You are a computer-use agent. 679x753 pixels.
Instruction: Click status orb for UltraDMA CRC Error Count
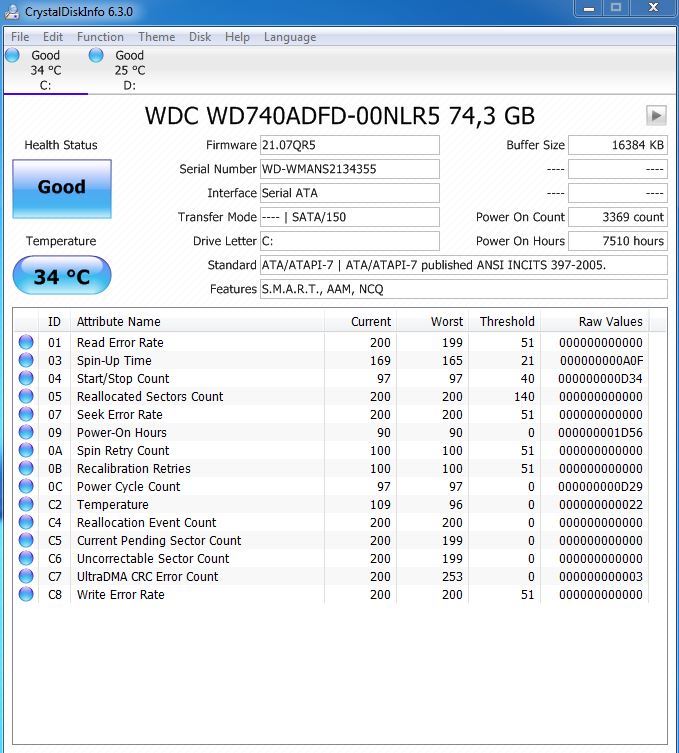(x=26, y=576)
